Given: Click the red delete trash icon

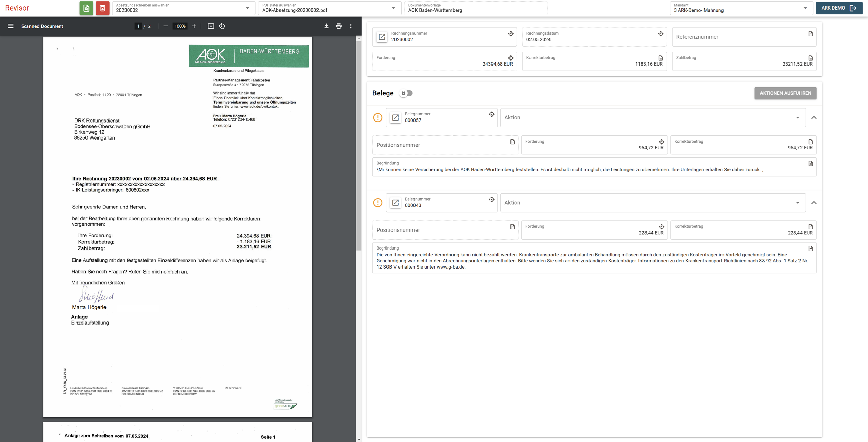Looking at the screenshot, I should (x=102, y=8).
